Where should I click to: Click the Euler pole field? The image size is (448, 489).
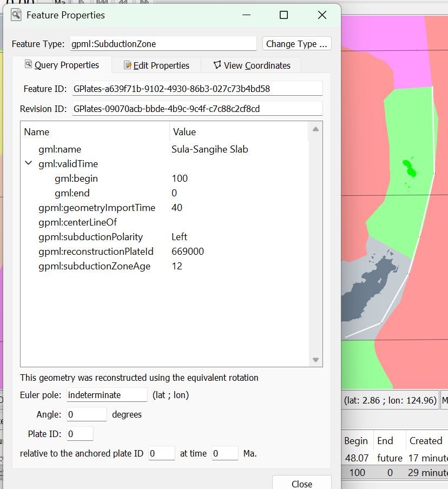[x=107, y=395]
